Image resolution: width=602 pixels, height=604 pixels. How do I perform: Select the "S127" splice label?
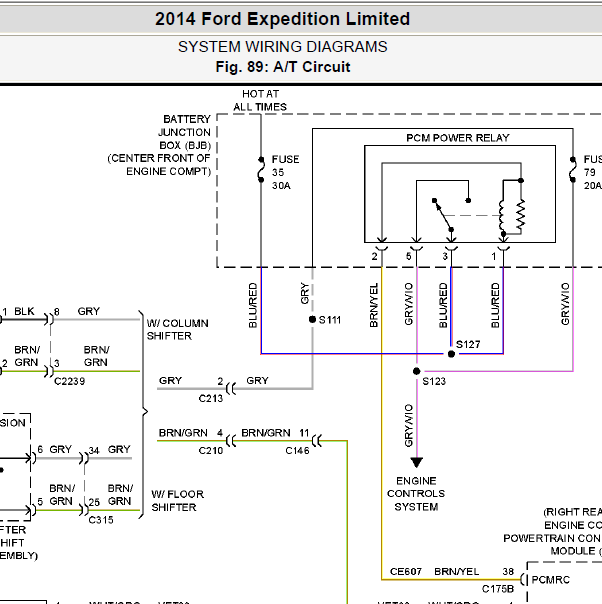[468, 344]
